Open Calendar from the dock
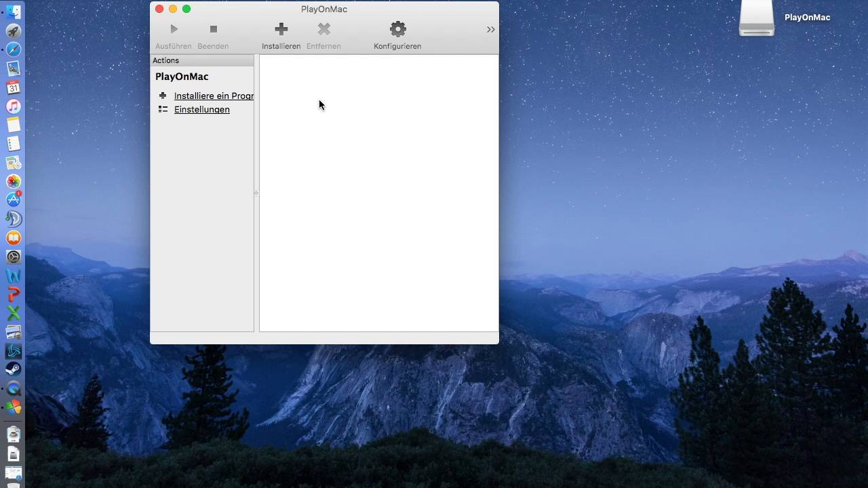The height and width of the screenshot is (488, 868). pos(14,87)
